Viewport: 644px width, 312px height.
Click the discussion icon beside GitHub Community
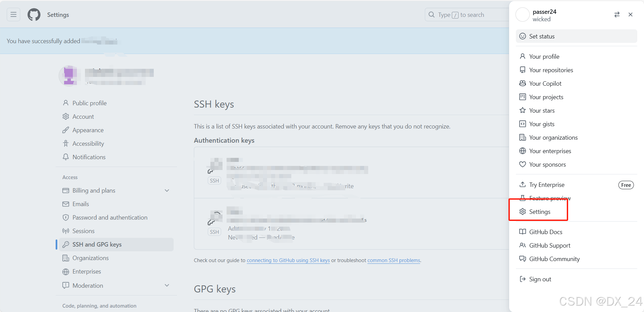[523, 259]
